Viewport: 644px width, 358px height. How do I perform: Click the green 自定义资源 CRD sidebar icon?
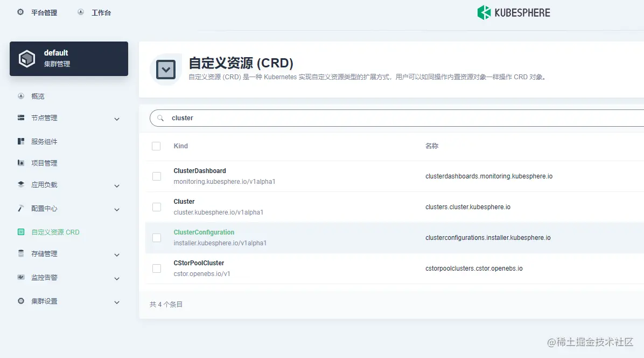(21, 232)
